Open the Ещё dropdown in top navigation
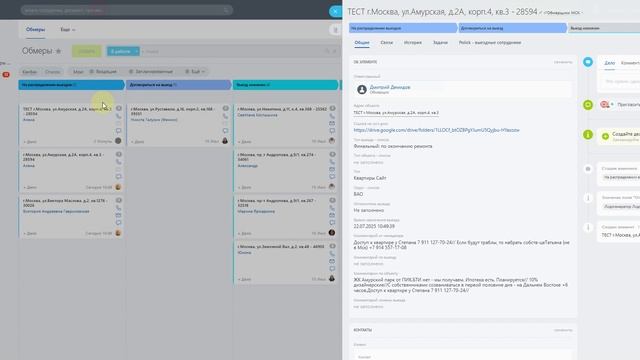The image size is (640, 360). tap(68, 29)
